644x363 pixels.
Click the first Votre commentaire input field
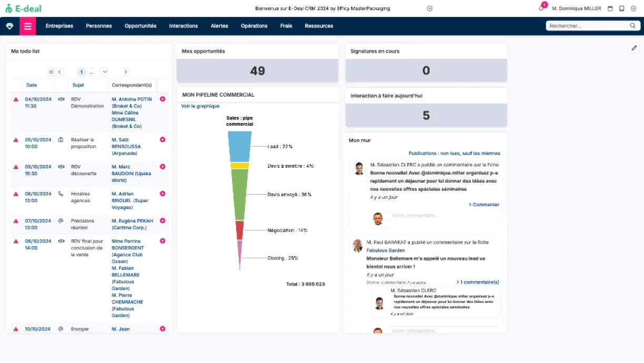point(444,216)
